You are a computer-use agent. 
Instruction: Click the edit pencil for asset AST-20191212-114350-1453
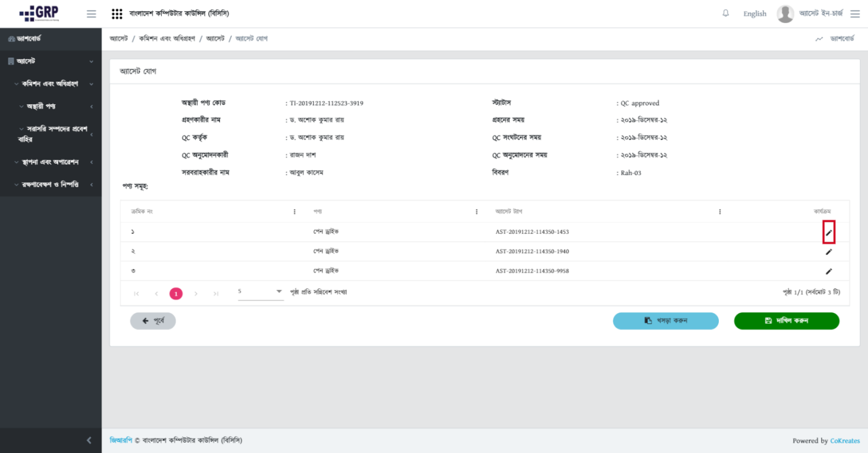829,233
